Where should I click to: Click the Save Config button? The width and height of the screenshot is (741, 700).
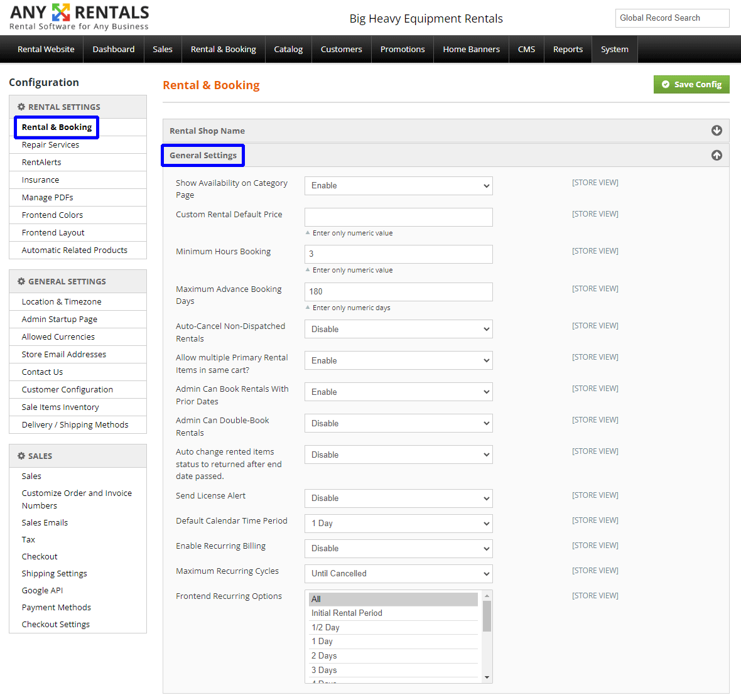[691, 84]
